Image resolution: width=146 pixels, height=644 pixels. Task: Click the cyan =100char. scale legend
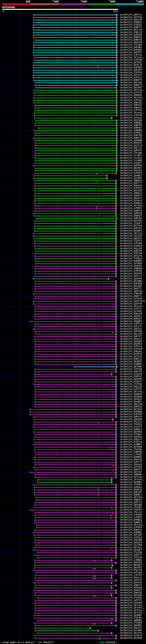108,642
